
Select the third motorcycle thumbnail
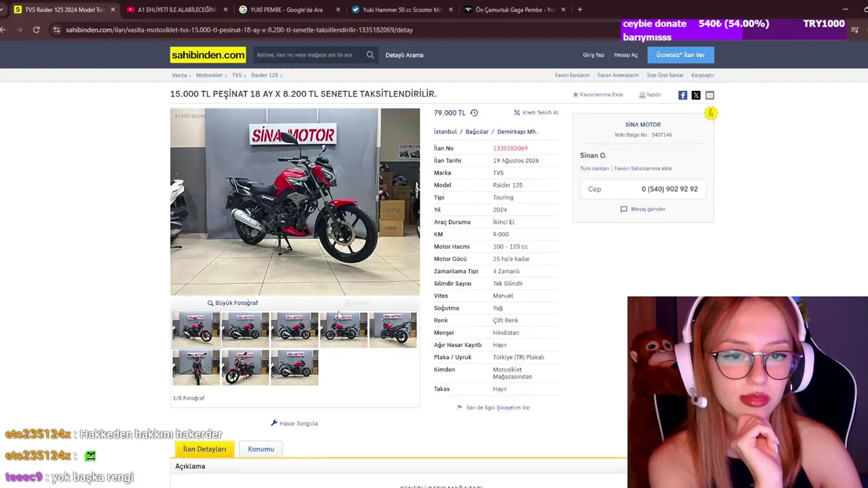(294, 329)
